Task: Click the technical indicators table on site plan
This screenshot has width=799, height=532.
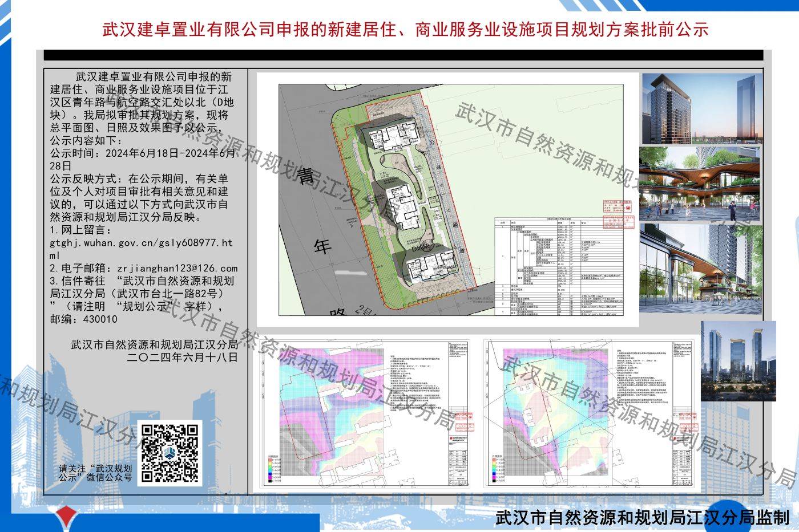Action: pos(558,266)
